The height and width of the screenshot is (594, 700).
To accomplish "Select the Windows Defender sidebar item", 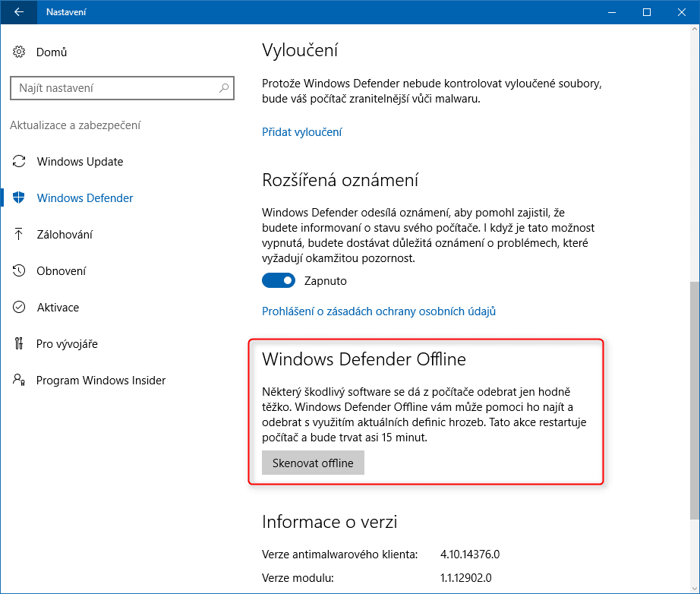I will [85, 197].
